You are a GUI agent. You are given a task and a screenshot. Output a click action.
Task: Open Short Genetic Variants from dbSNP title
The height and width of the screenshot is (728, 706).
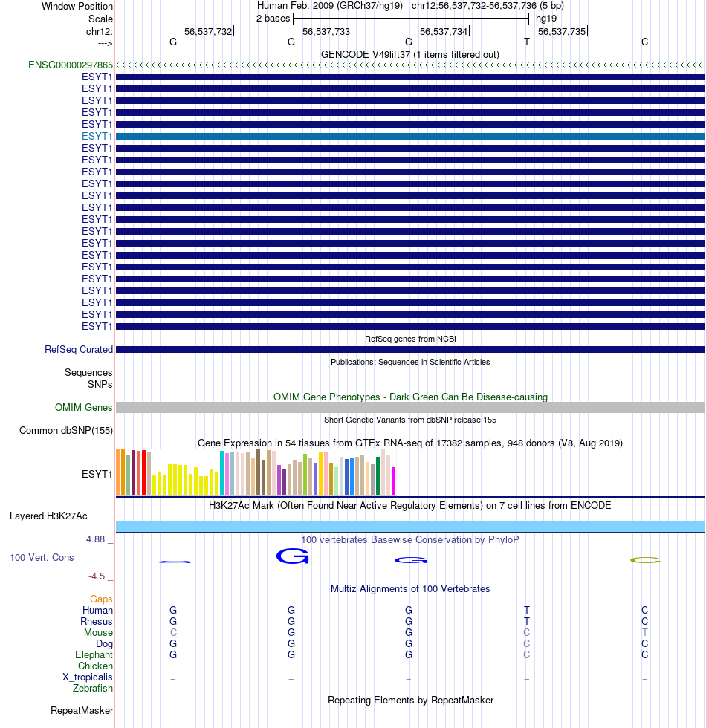410,420
